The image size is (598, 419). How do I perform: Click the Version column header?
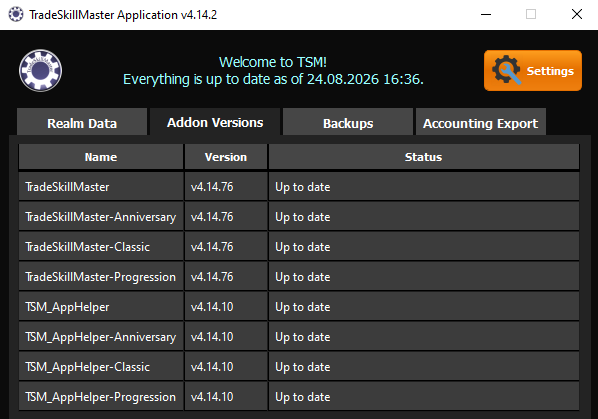226,157
